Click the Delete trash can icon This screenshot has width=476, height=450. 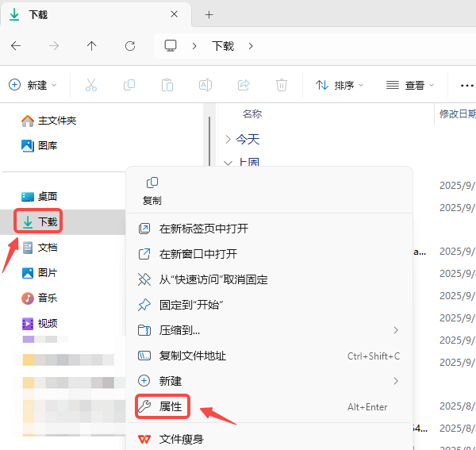click(281, 85)
